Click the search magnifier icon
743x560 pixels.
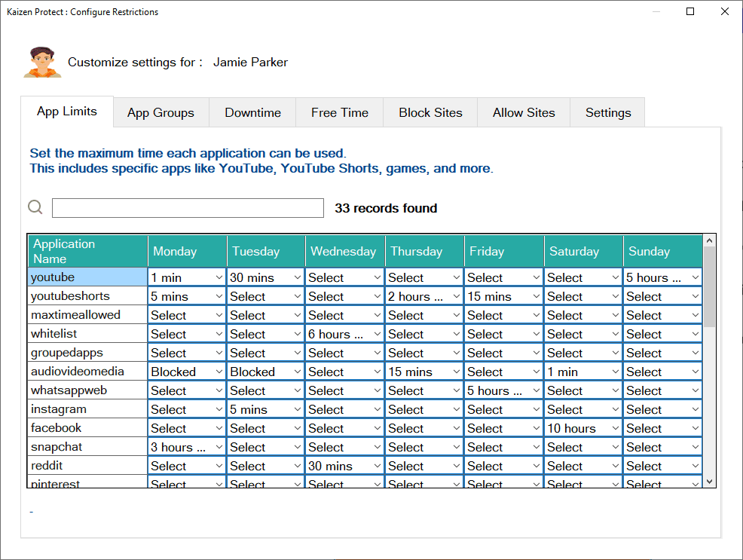coord(35,207)
